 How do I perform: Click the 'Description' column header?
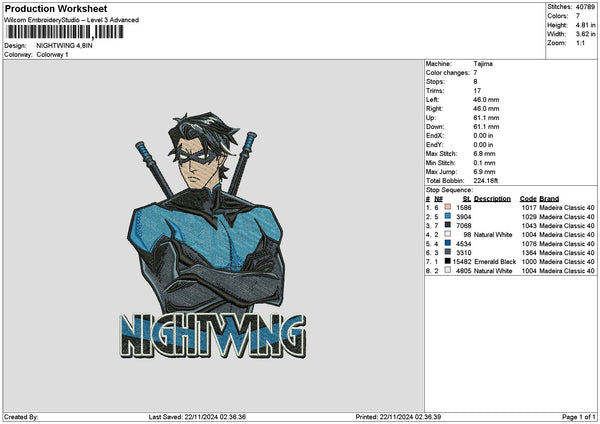pos(492,199)
